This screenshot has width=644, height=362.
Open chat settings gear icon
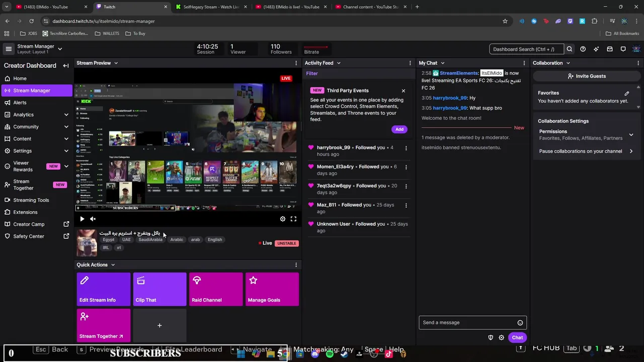click(x=501, y=337)
